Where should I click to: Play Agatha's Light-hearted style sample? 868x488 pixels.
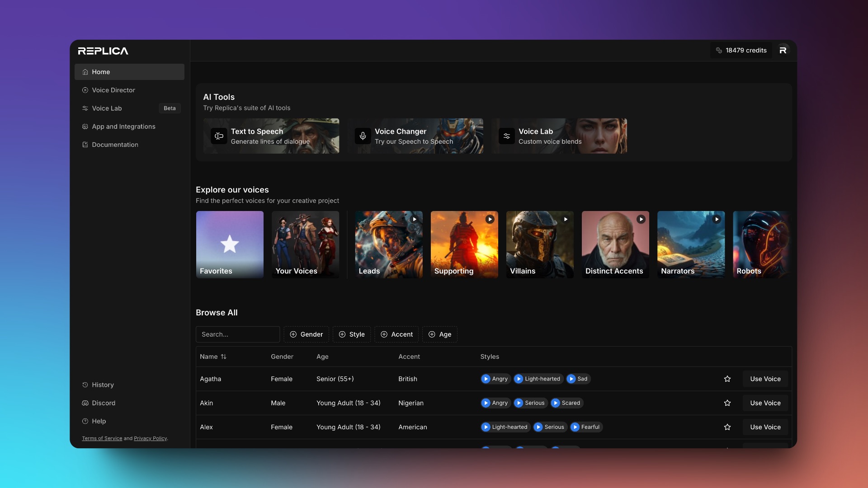[x=538, y=379]
